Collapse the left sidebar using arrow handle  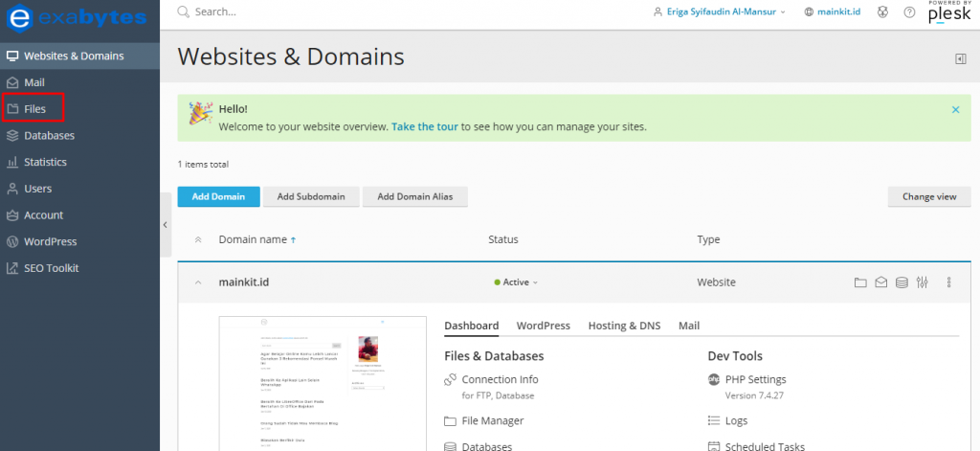pos(165,225)
